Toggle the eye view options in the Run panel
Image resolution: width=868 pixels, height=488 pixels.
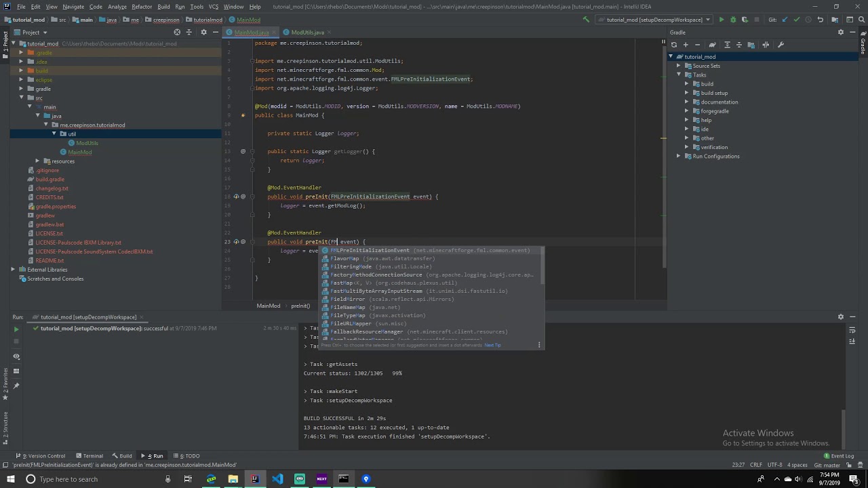[16, 357]
